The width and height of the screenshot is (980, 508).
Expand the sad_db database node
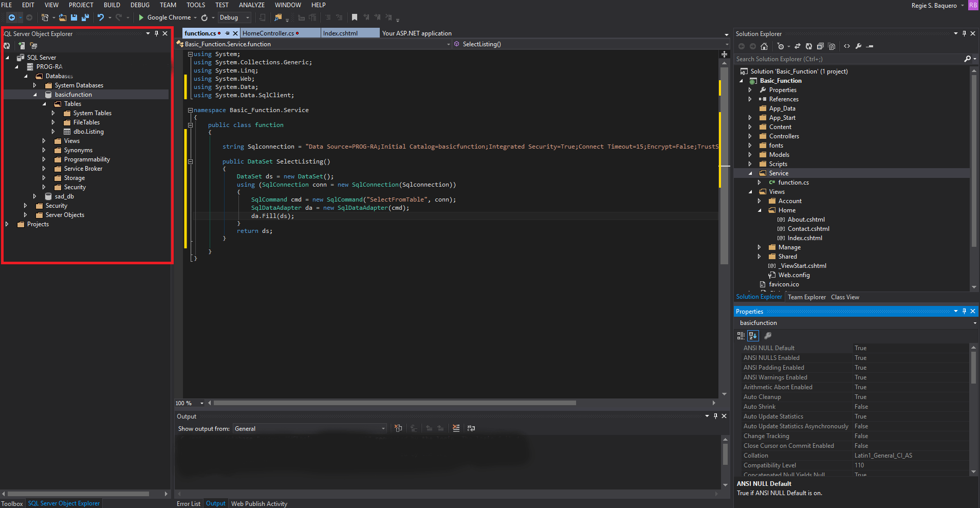click(x=34, y=196)
